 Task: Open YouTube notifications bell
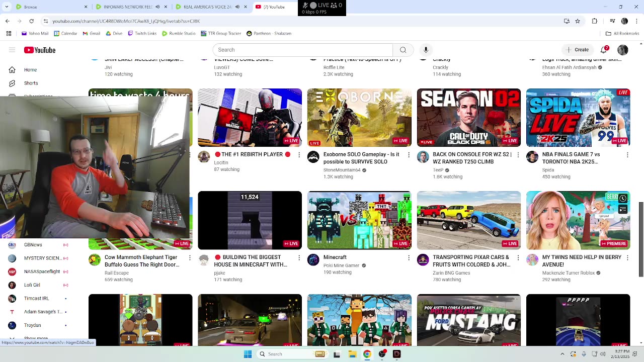point(604,50)
